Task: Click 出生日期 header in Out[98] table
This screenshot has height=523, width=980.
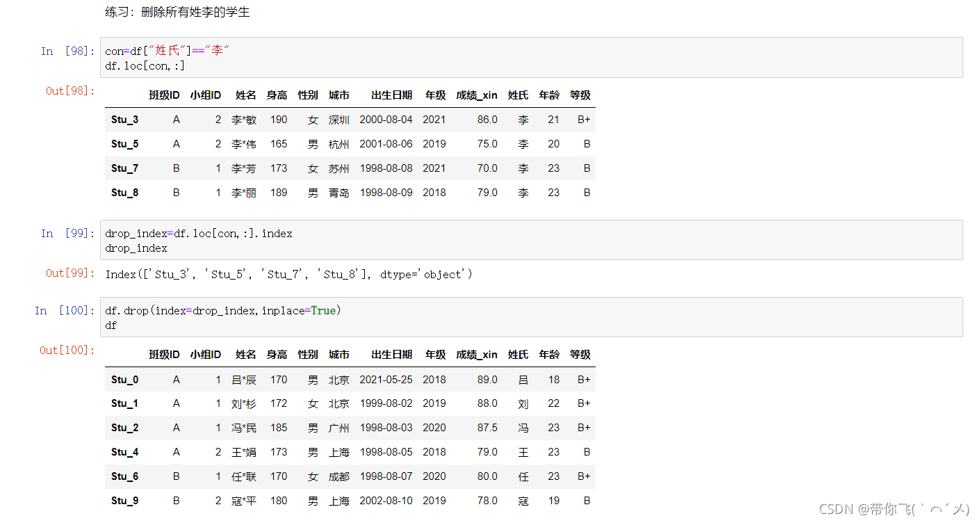Action: (x=391, y=95)
